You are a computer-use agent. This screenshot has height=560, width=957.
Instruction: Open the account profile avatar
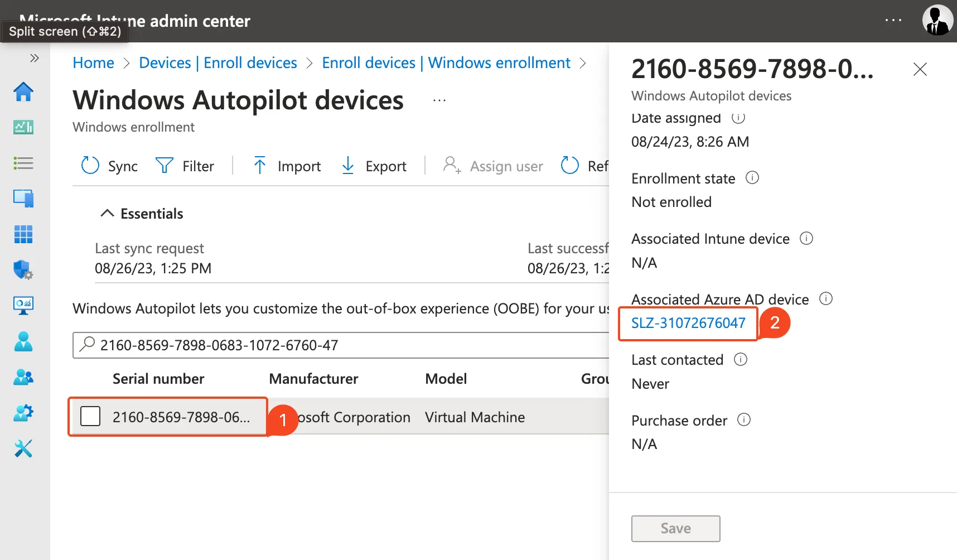tap(937, 21)
